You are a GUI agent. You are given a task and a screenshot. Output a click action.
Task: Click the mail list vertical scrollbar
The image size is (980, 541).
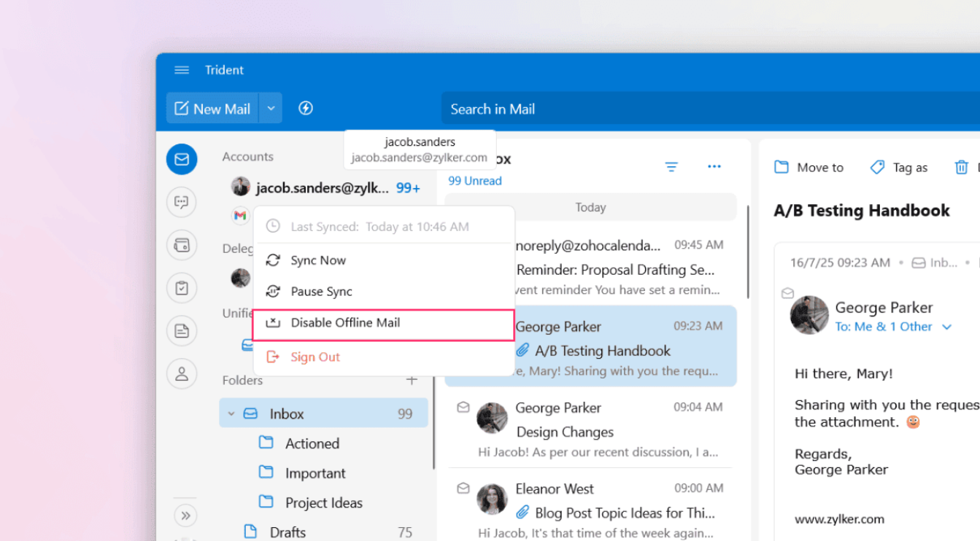point(748,252)
